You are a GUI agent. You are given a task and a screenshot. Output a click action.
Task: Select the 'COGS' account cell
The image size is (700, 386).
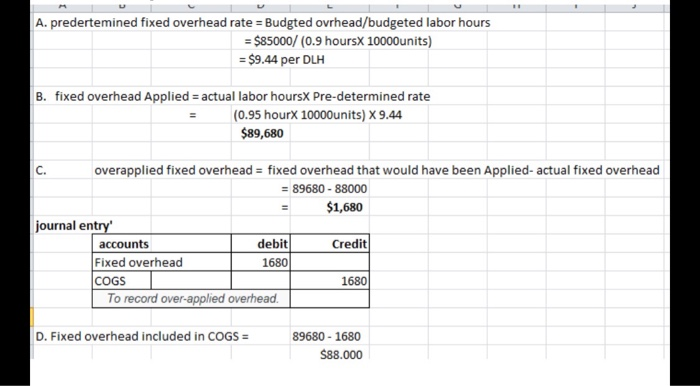(x=121, y=281)
